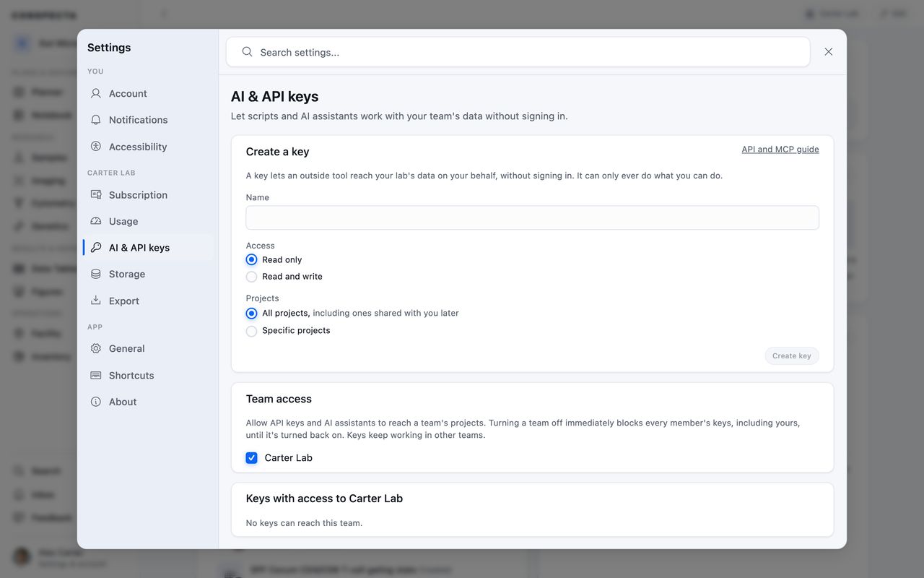Open Notifications settings

coord(148,120)
